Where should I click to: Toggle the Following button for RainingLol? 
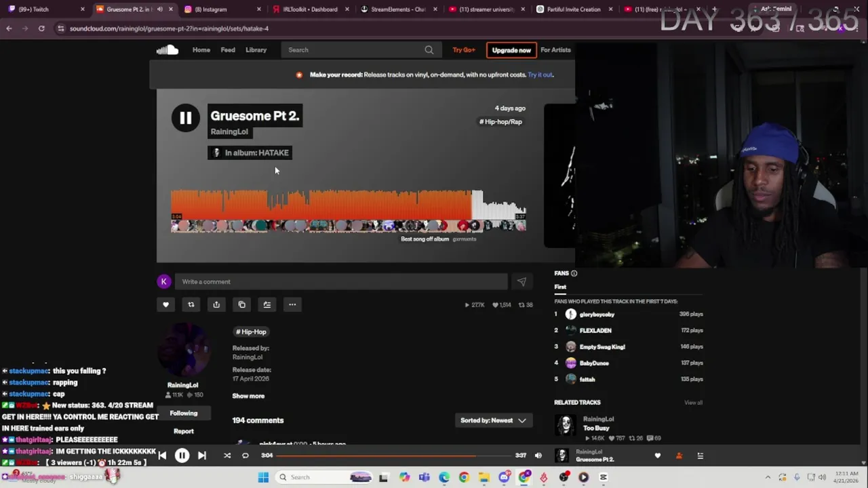(184, 413)
